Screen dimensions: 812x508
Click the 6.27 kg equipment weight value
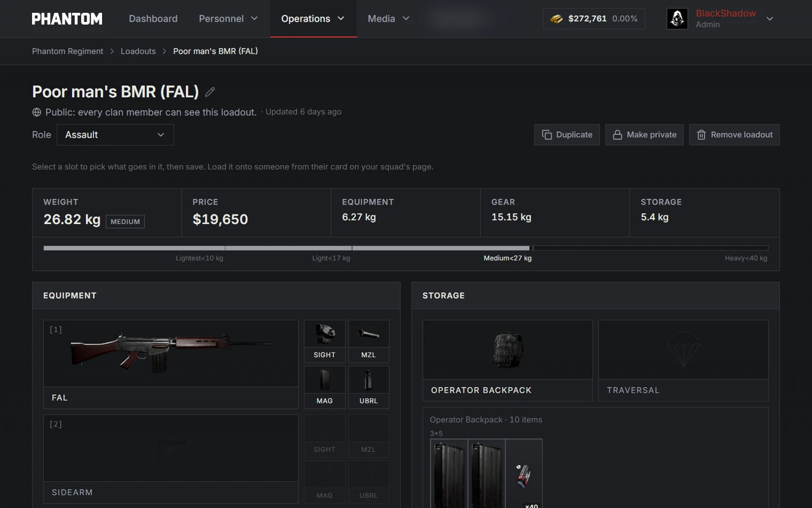click(359, 217)
